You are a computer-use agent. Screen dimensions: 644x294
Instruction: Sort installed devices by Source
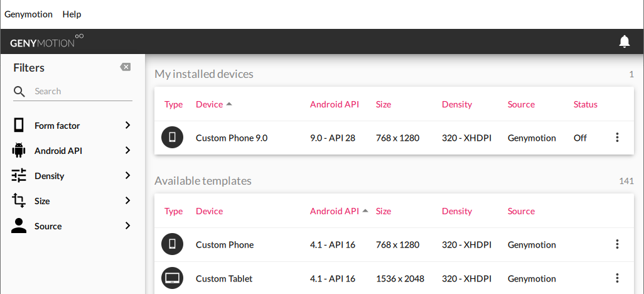tap(521, 104)
